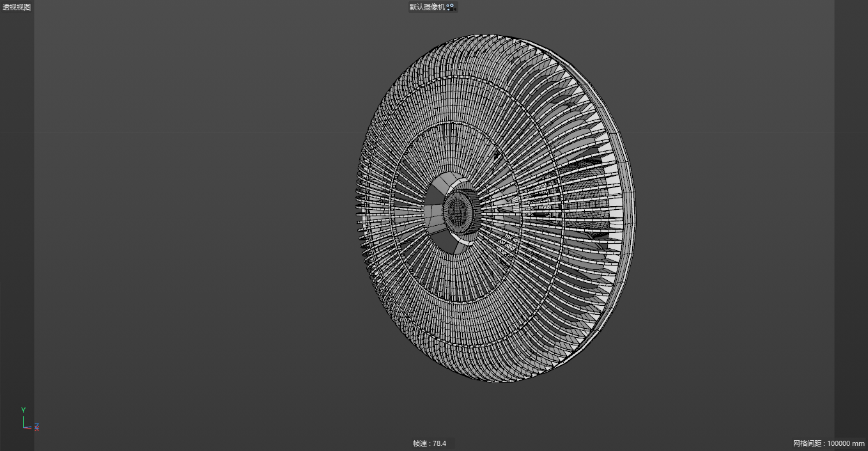Toggle the camera view by clicking its icon

(x=451, y=8)
